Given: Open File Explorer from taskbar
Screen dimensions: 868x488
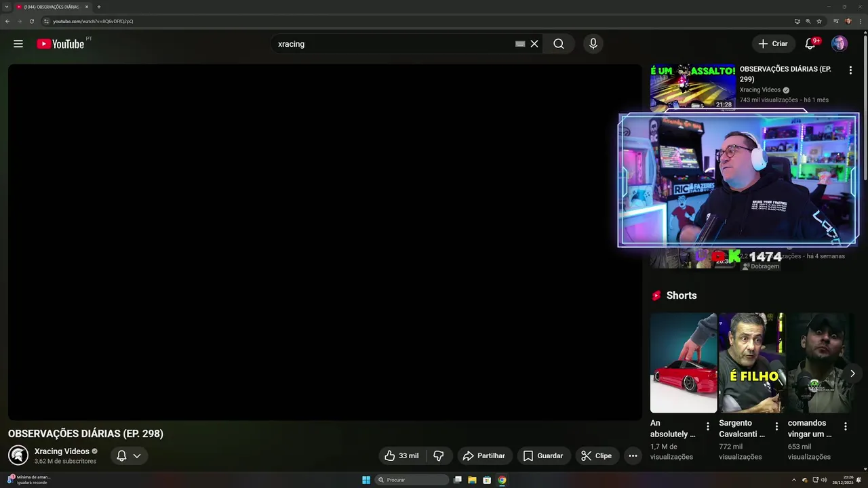Looking at the screenshot, I should (x=472, y=480).
